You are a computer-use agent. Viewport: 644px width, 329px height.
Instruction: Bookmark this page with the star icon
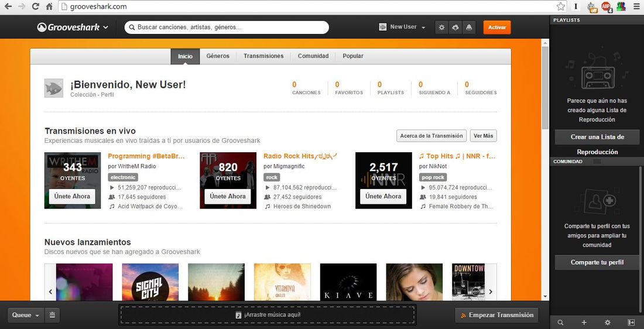(x=561, y=6)
